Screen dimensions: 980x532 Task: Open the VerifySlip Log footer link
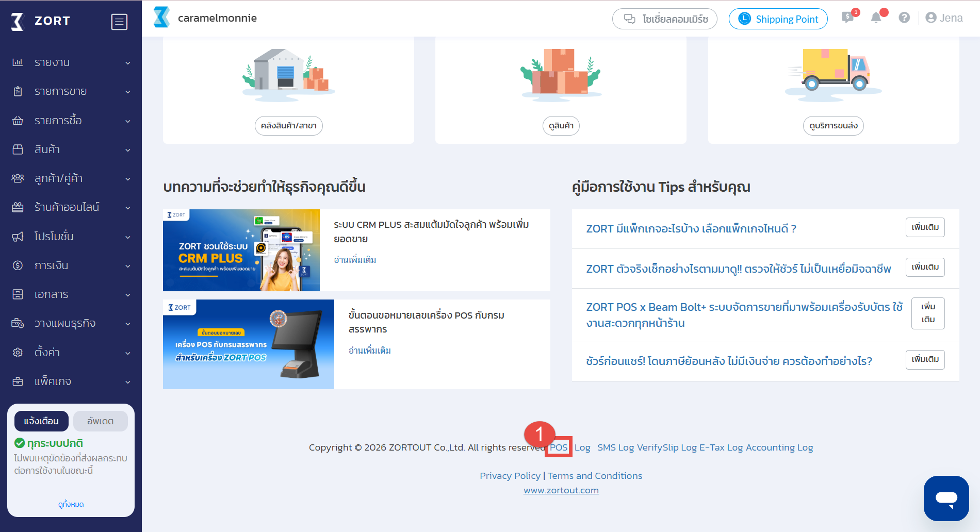click(x=667, y=447)
